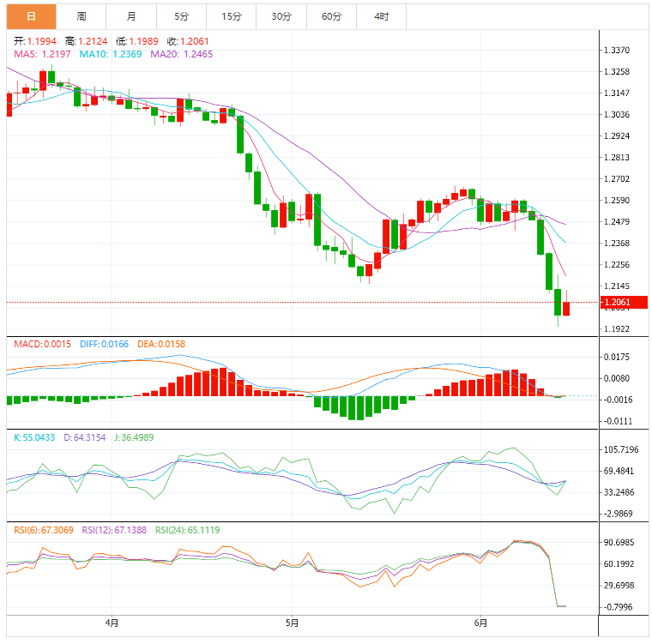Switch to the weekly 周 tab

tap(81, 16)
